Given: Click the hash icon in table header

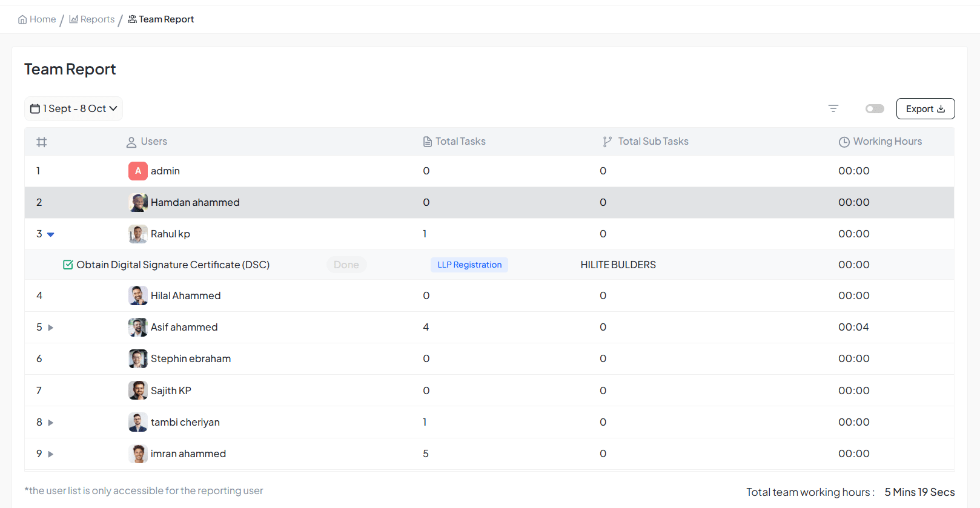Looking at the screenshot, I should point(41,142).
